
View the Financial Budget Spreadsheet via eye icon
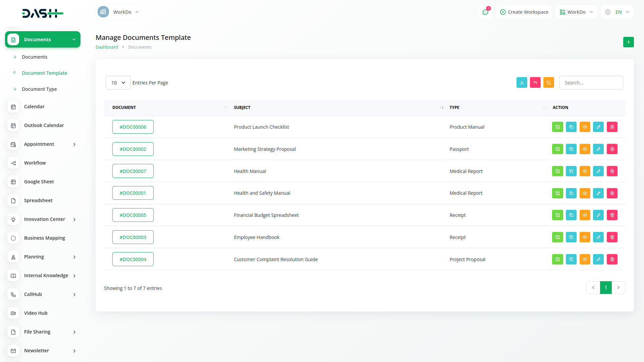click(x=585, y=215)
